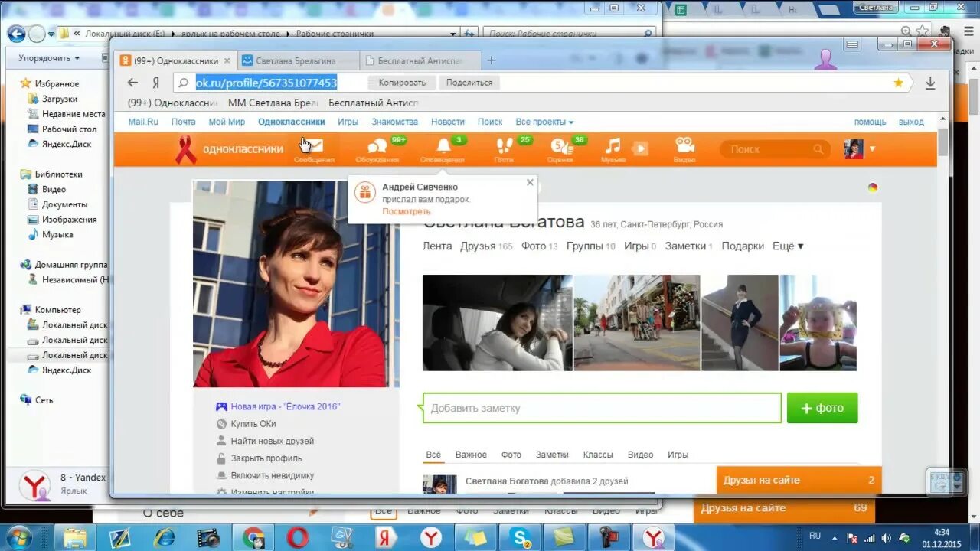
Task: Click the Гости footprints icon
Action: [x=504, y=146]
